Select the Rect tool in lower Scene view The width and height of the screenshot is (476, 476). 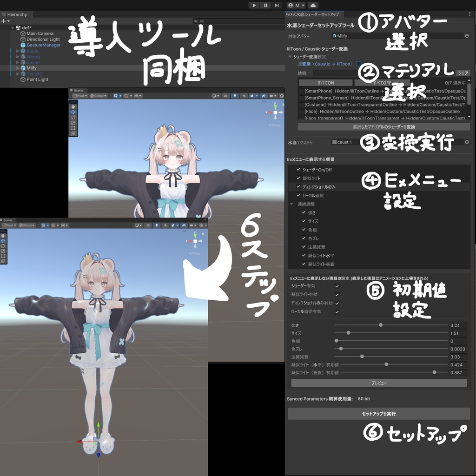tap(3, 256)
